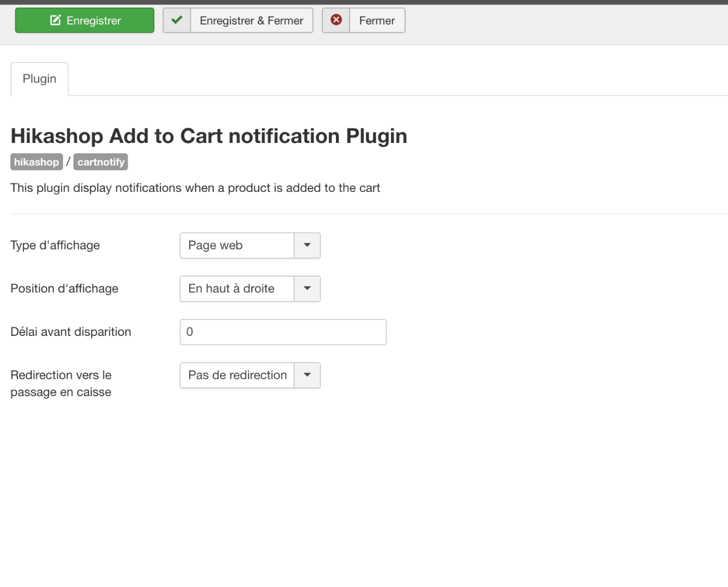728x587 pixels.
Task: Click the green checkmark icon
Action: click(x=177, y=21)
